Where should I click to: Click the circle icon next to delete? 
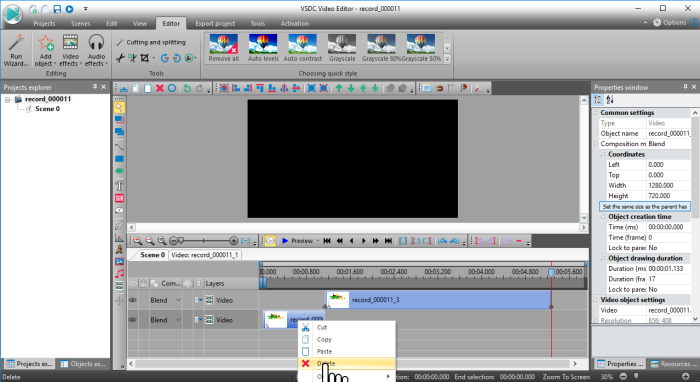tap(172, 88)
